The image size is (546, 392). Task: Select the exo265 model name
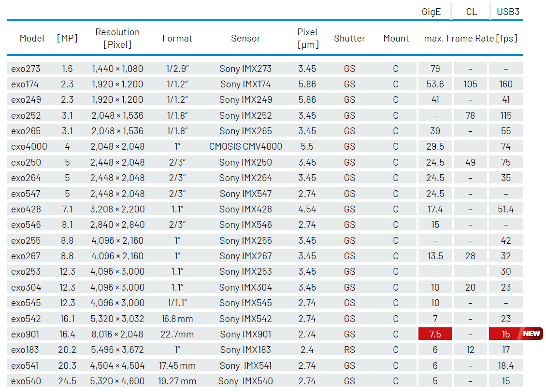pyautogui.click(x=26, y=131)
